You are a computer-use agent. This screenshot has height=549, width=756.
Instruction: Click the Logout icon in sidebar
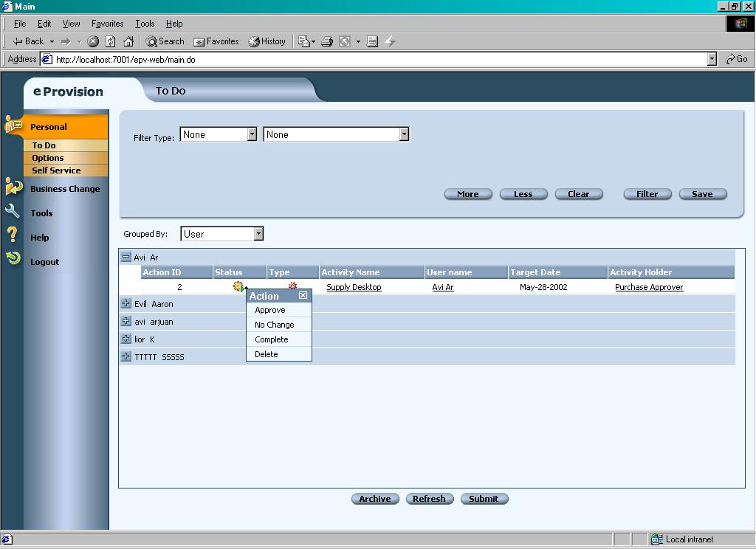(x=13, y=258)
